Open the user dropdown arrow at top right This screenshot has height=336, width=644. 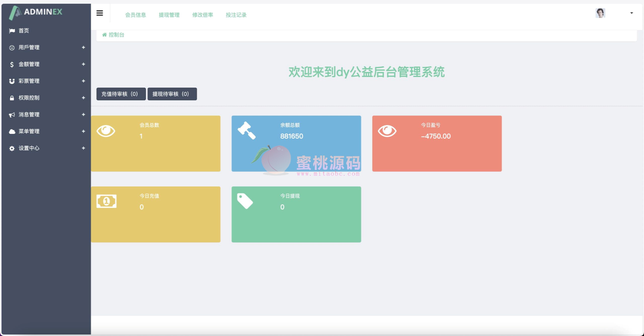[631, 13]
